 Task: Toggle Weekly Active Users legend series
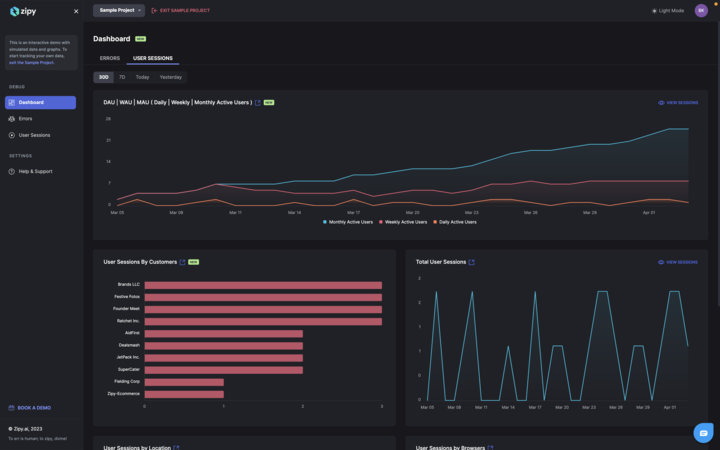[x=403, y=222]
